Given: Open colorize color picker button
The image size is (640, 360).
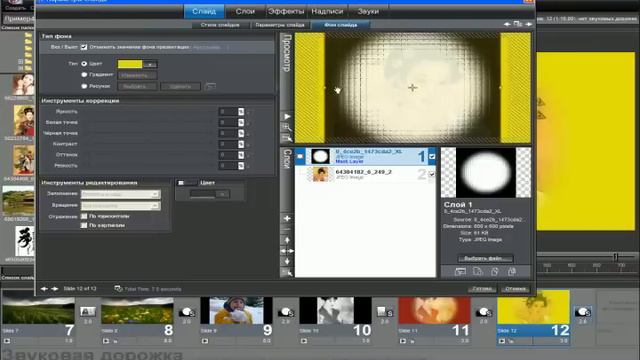Looking at the screenshot, I should (x=222, y=194).
